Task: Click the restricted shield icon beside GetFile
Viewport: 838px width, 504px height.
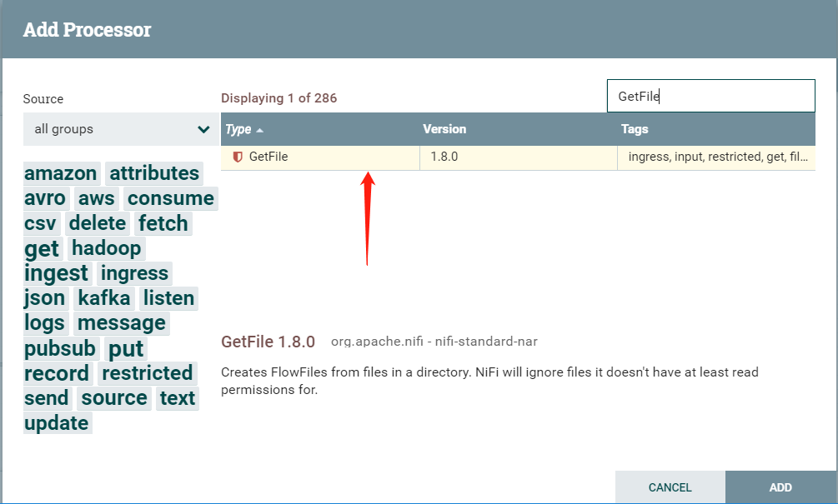Action: (238, 157)
